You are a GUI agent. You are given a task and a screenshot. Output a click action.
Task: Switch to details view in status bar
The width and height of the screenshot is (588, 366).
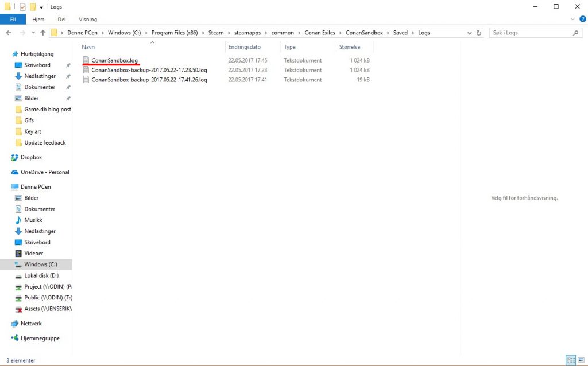click(x=571, y=360)
